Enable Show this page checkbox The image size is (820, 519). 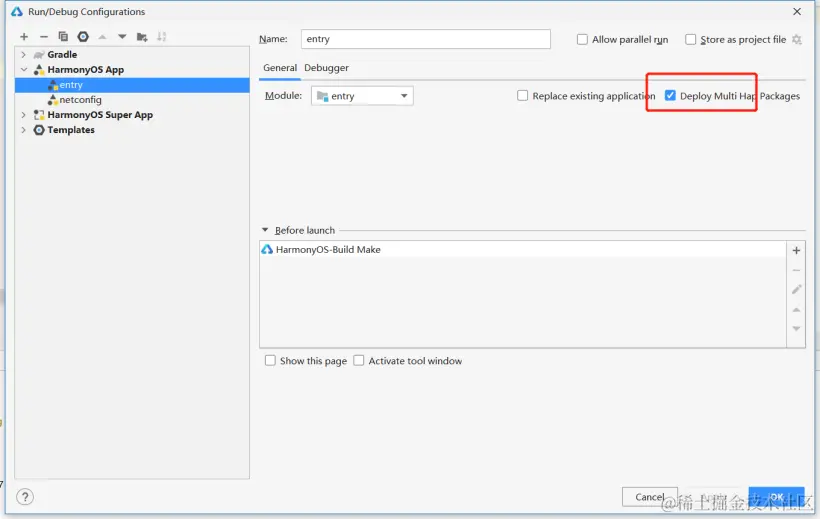tap(270, 360)
